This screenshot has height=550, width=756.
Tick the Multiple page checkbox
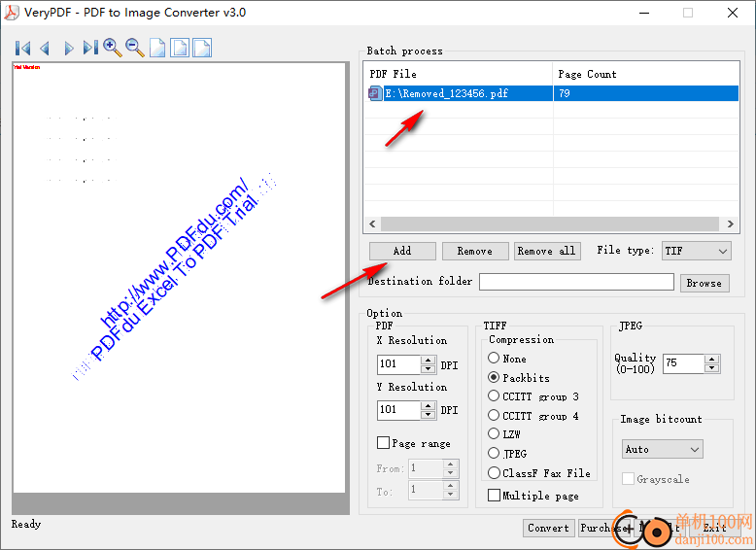pyautogui.click(x=494, y=495)
